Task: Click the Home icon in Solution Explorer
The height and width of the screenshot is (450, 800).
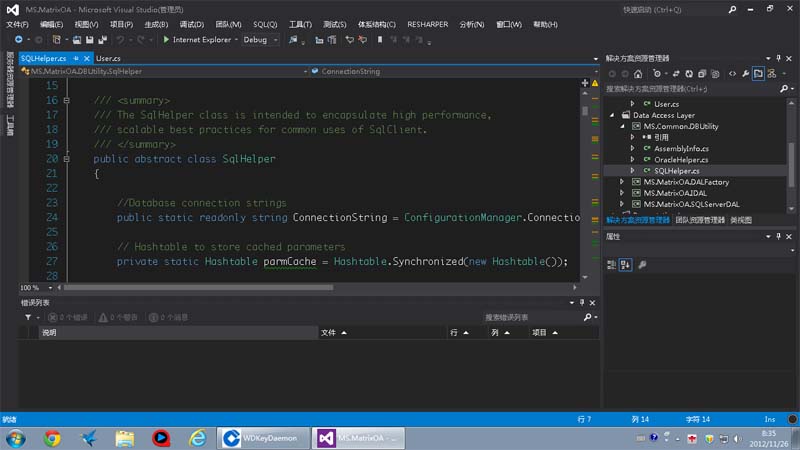Action: click(x=638, y=74)
